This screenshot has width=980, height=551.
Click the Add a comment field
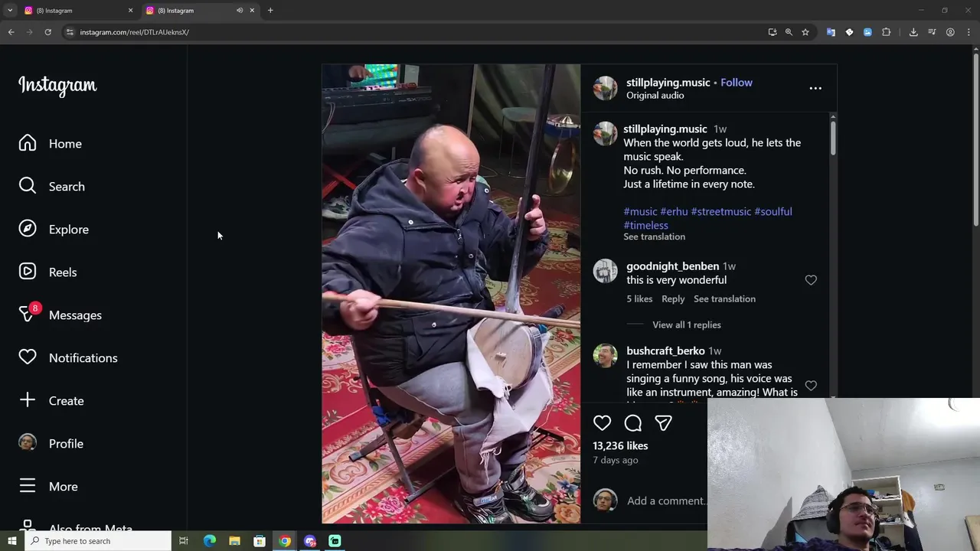click(x=666, y=500)
